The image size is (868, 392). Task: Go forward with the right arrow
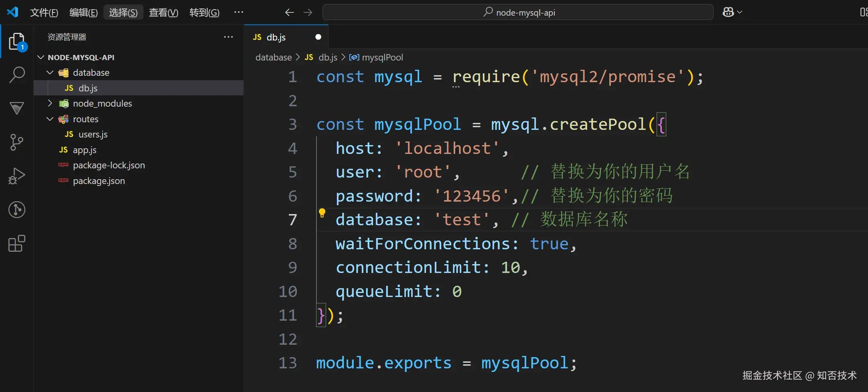pyautogui.click(x=308, y=12)
